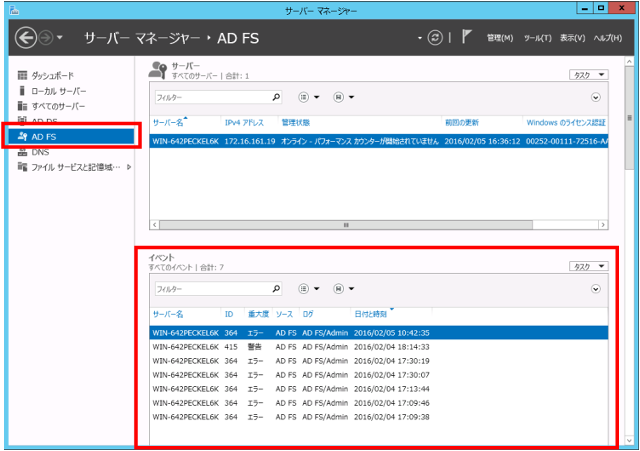Screen dimensions: 640x451
Task: Click the ローカル サーバー icon
Action: tap(22, 91)
